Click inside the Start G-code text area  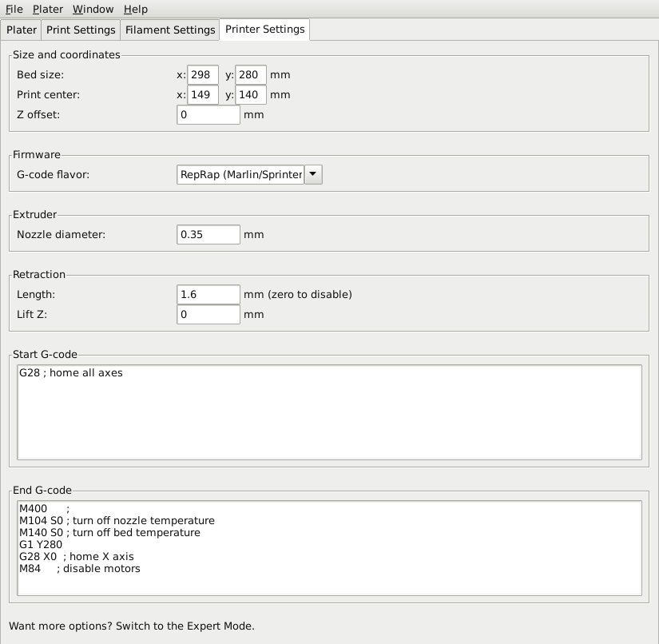click(329, 412)
